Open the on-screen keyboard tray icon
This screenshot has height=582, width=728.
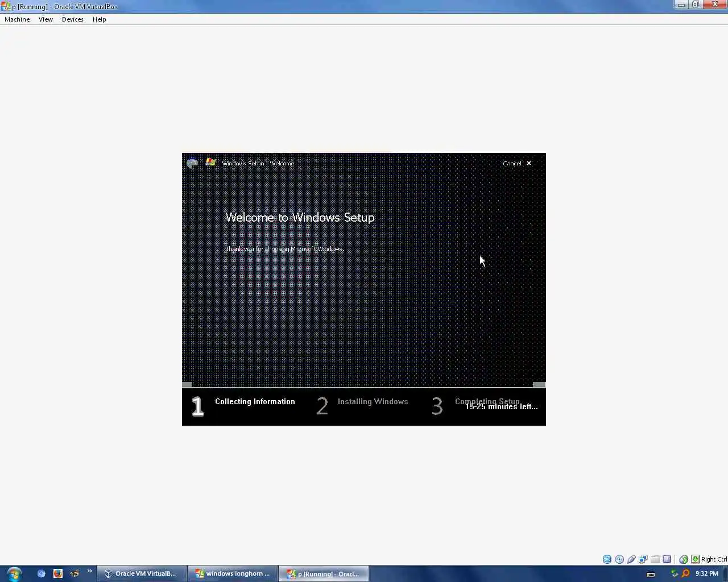click(x=651, y=573)
